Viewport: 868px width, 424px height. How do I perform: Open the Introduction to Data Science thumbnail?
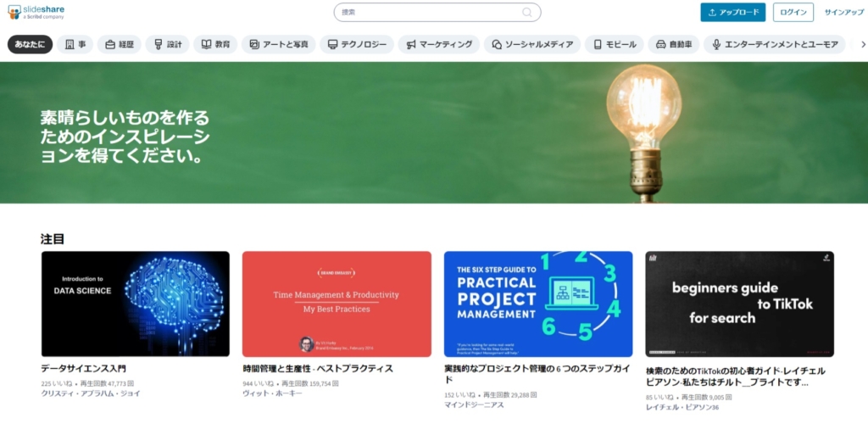(136, 304)
